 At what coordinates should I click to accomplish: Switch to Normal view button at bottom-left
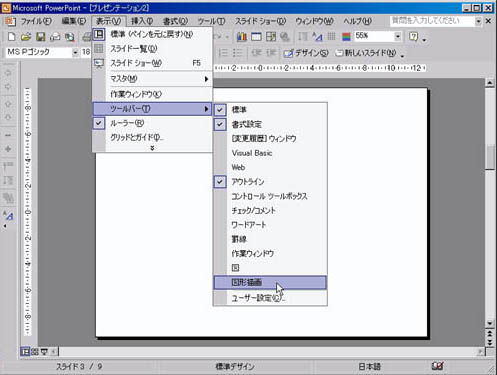click(25, 351)
